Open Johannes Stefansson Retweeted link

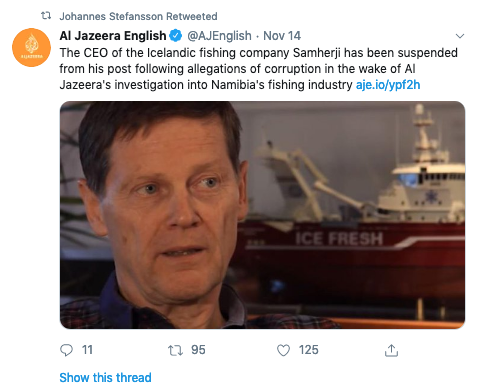pos(138,16)
